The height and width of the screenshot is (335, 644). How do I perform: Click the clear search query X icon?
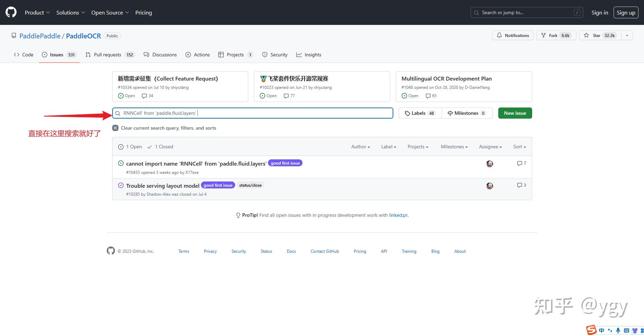click(x=115, y=128)
